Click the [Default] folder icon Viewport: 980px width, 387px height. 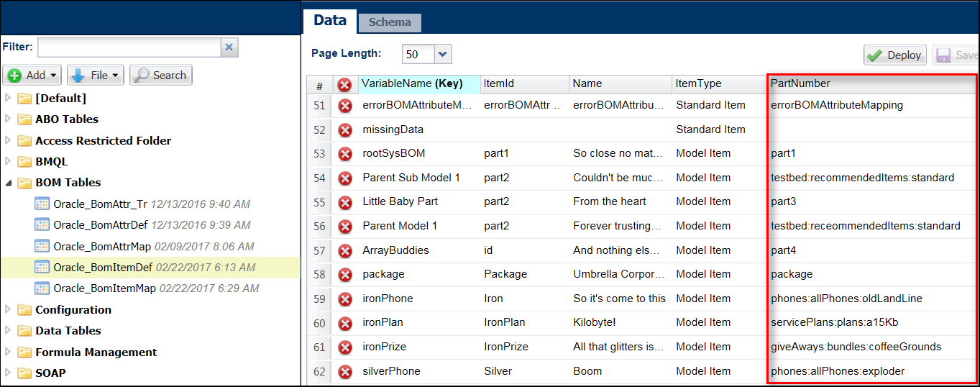[x=25, y=99]
